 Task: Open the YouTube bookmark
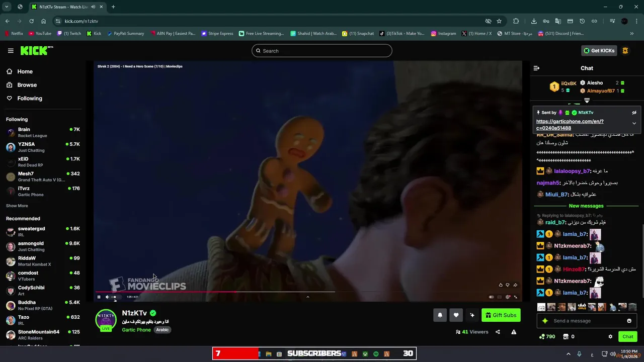point(40,34)
